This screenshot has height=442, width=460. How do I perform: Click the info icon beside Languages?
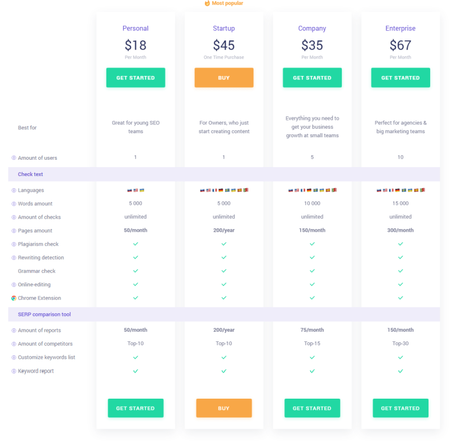(14, 190)
